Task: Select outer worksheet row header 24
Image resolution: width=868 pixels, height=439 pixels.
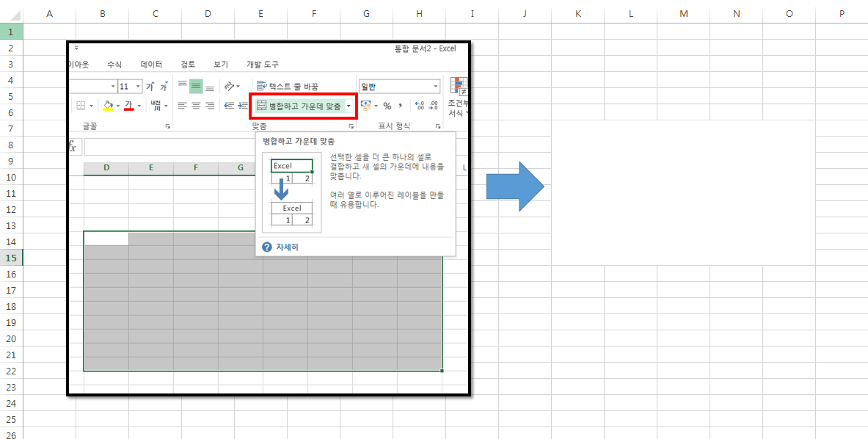Action: [x=12, y=402]
